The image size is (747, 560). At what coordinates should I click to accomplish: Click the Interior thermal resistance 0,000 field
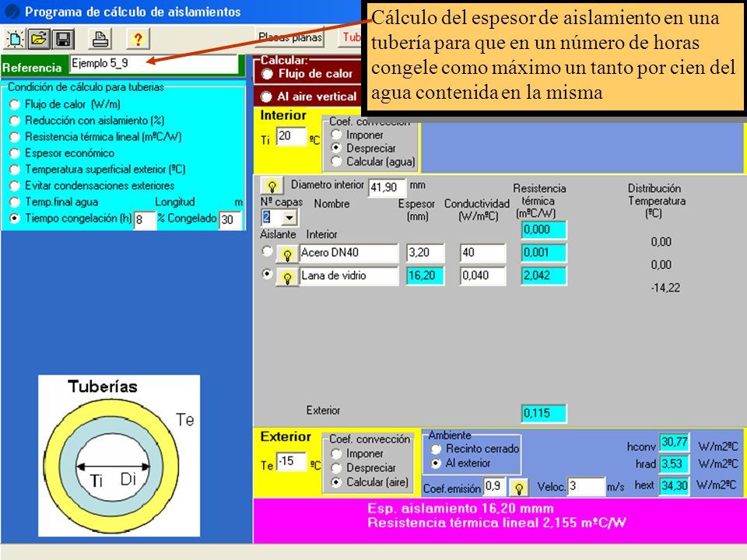tap(544, 230)
